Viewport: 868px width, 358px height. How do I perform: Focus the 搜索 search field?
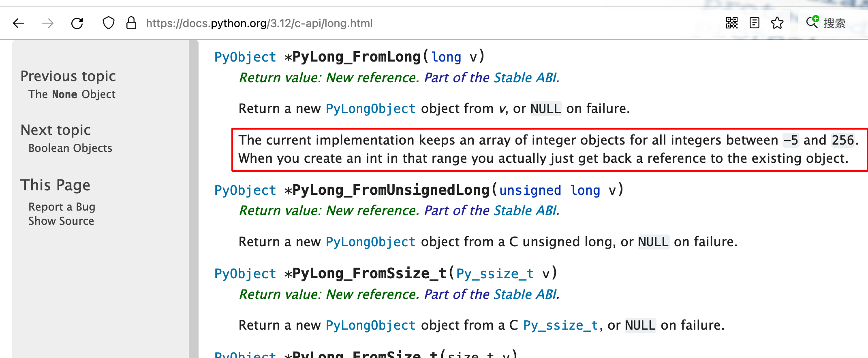(x=835, y=23)
